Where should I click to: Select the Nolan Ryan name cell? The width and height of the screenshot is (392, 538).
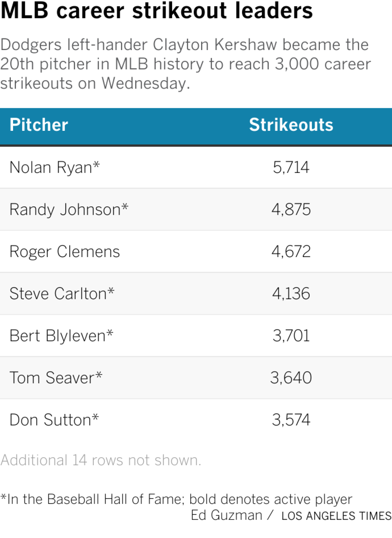click(x=55, y=167)
